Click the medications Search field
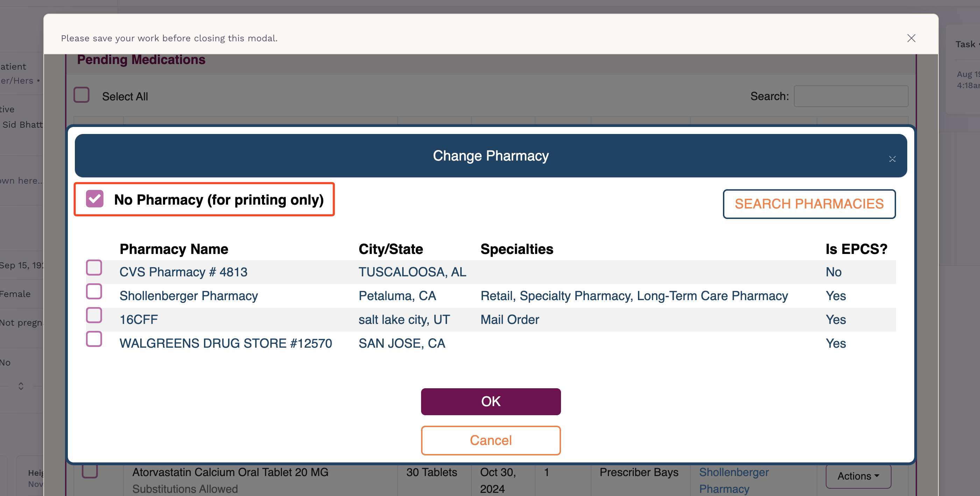Viewport: 980px width, 496px height. pyautogui.click(x=851, y=96)
